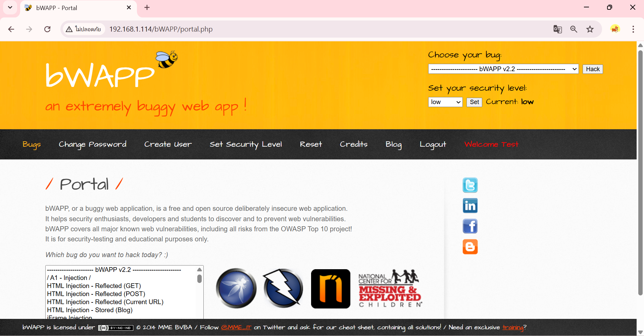Viewport: 644px width, 336px height.
Task: Follow the @MME_IT Twitter link
Action: [x=236, y=328]
